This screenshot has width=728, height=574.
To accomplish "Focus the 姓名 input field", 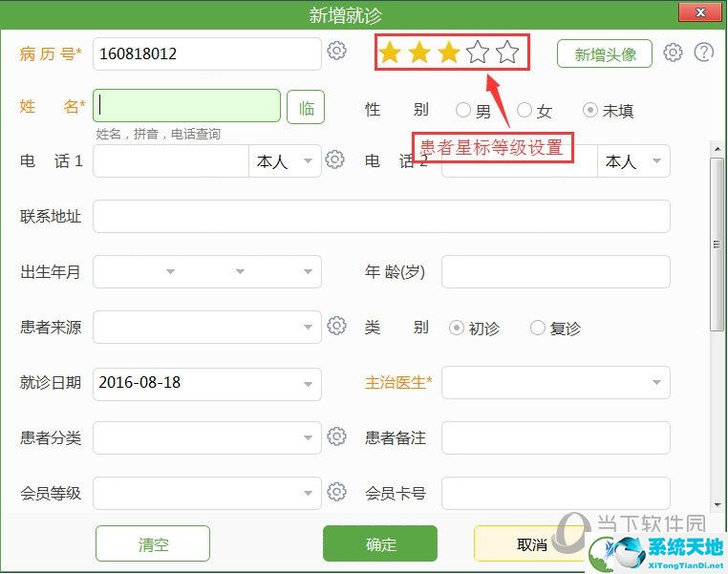I will 186,106.
